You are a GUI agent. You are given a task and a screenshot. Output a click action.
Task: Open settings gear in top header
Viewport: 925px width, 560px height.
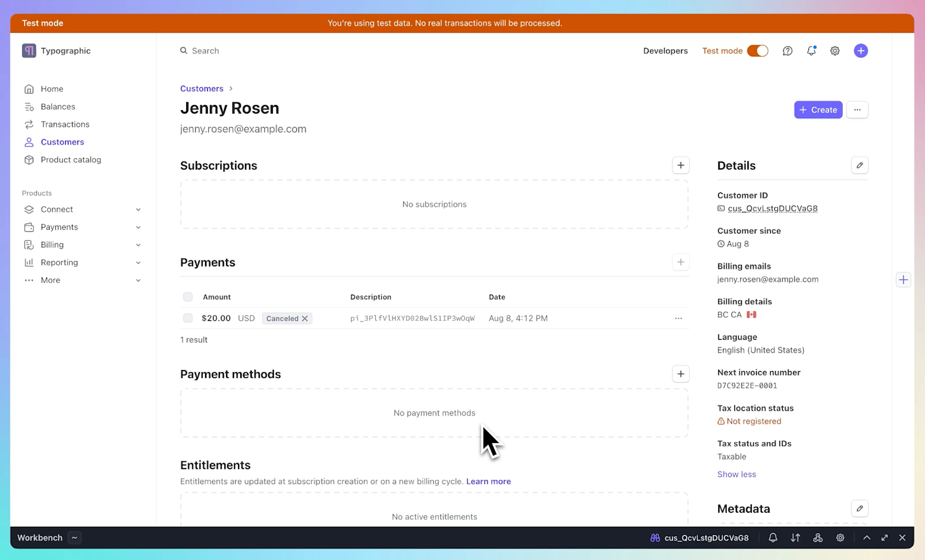(x=835, y=51)
